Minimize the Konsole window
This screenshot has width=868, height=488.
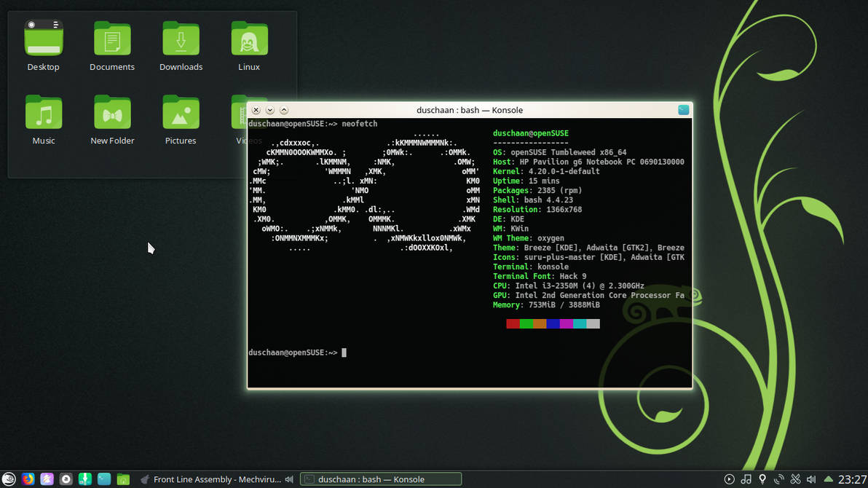270,110
